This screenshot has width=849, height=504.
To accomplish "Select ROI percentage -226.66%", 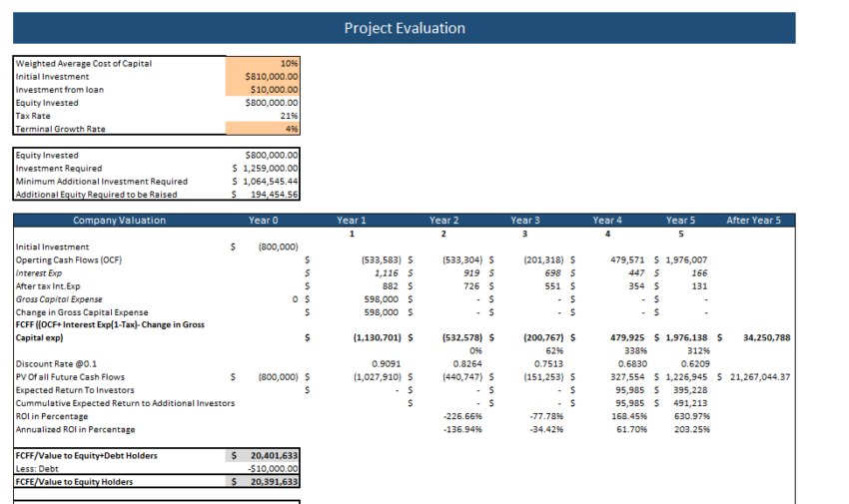I will click(x=462, y=416).
